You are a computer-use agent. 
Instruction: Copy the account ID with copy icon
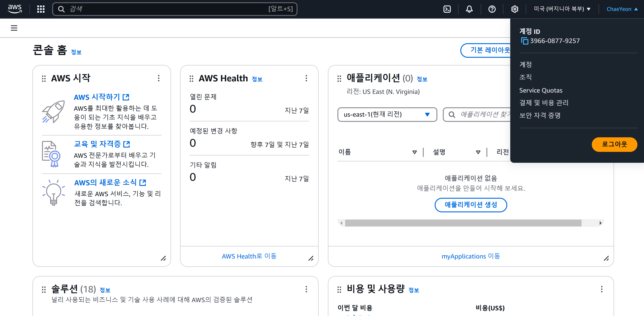[x=525, y=41]
